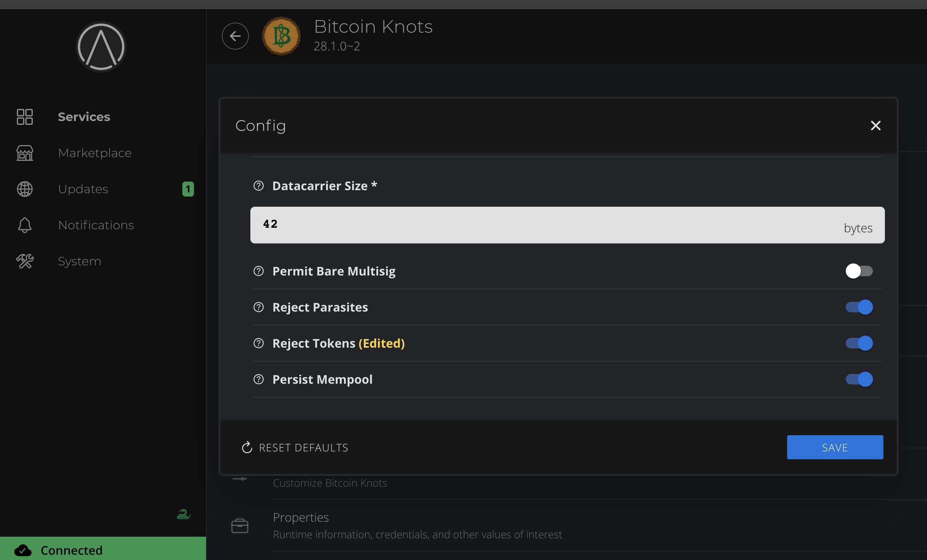The height and width of the screenshot is (560, 927).
Task: Save the config changes
Action: pyautogui.click(x=835, y=448)
